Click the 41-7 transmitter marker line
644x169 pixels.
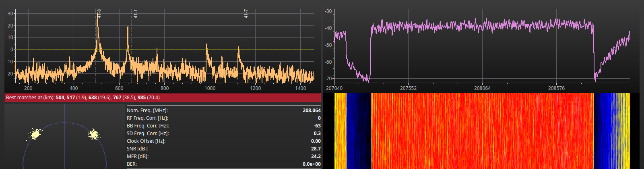point(242,46)
